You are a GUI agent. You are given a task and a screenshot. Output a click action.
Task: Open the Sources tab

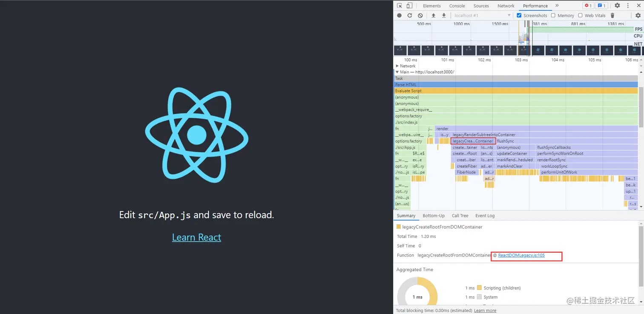pos(481,6)
